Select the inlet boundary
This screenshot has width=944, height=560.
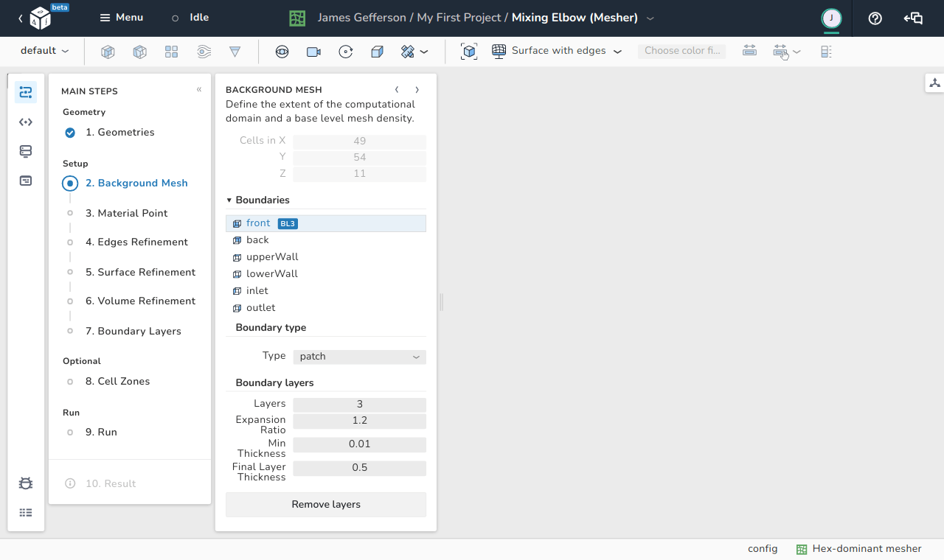[x=326, y=291]
